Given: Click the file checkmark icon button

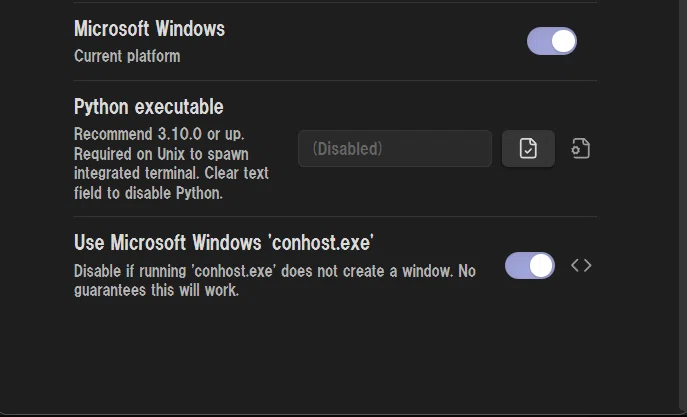Looking at the screenshot, I should 528,148.
